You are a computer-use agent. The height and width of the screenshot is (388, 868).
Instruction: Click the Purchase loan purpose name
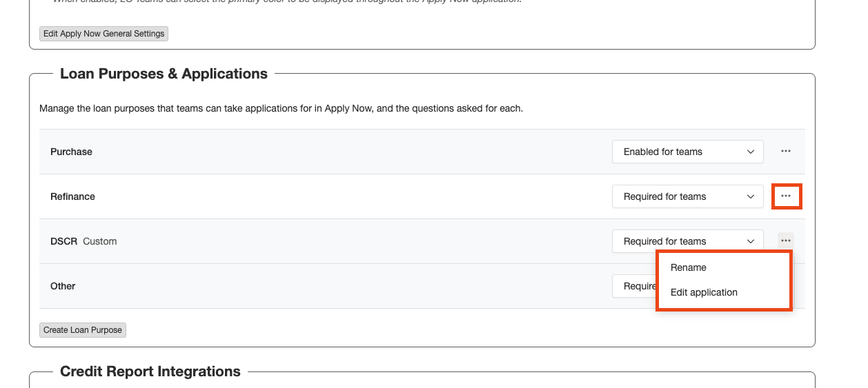71,152
